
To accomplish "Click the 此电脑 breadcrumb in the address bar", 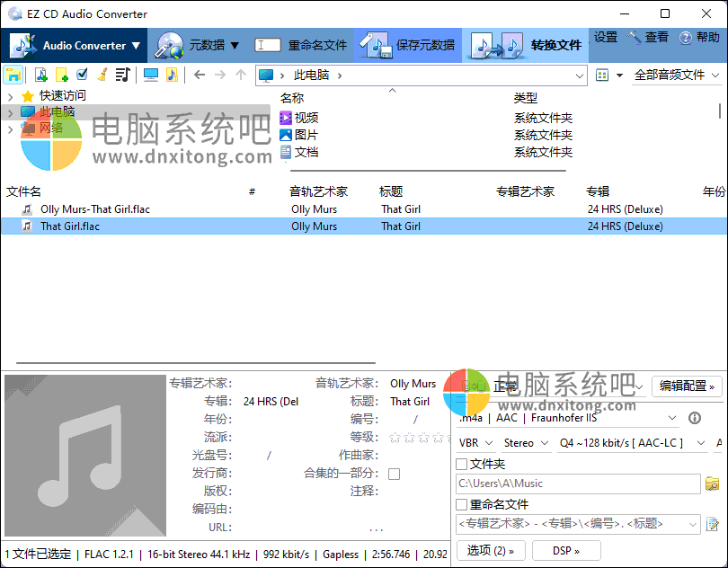I will (x=311, y=75).
